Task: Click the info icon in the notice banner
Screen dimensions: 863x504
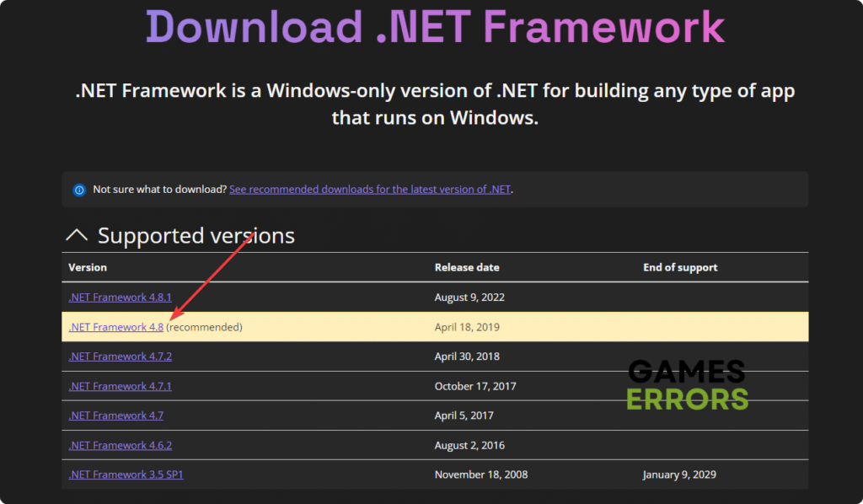Action: 78,190
